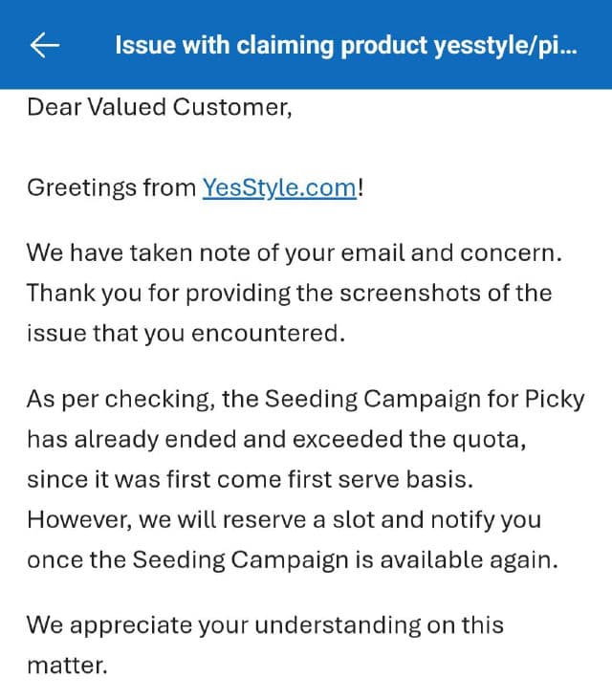
Task: Click the 'Thank you for providing' line
Action: click(x=289, y=293)
